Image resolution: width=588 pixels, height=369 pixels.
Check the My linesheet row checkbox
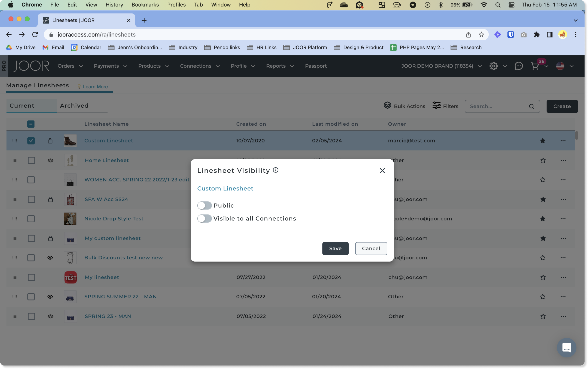pos(31,277)
